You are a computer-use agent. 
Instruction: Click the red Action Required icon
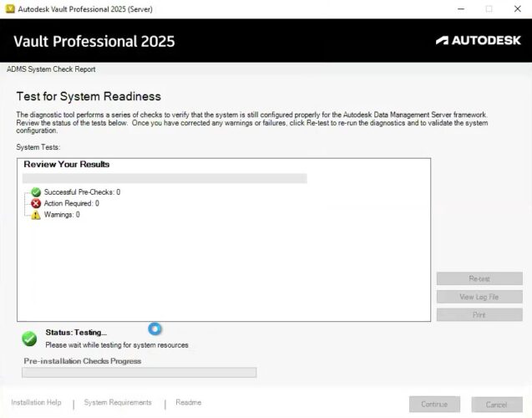pos(36,203)
